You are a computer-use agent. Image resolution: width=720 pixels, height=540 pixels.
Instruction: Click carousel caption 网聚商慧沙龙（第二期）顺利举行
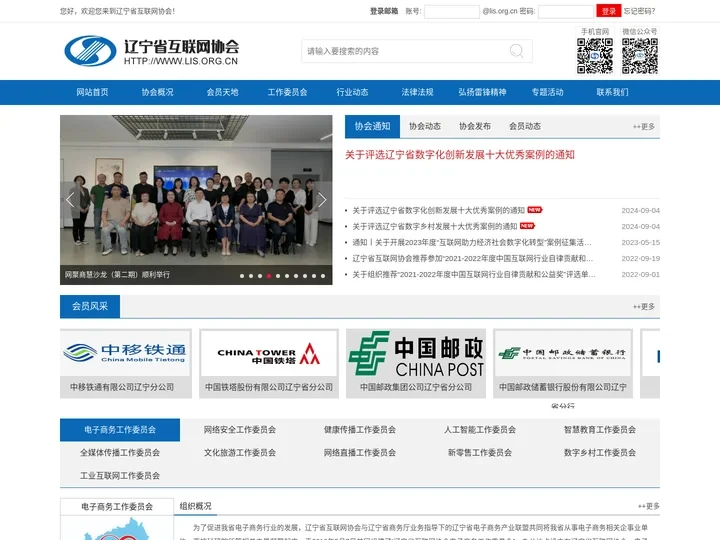pyautogui.click(x=117, y=275)
